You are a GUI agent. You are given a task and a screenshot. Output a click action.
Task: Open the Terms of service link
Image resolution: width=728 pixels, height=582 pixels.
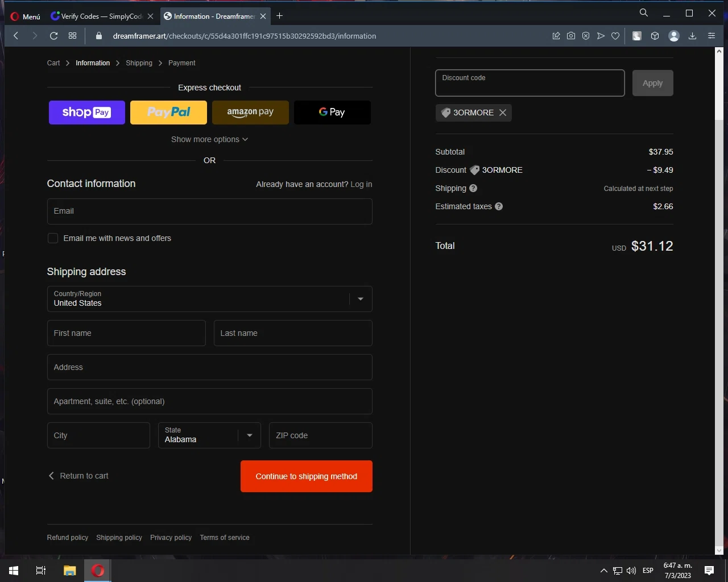click(225, 538)
